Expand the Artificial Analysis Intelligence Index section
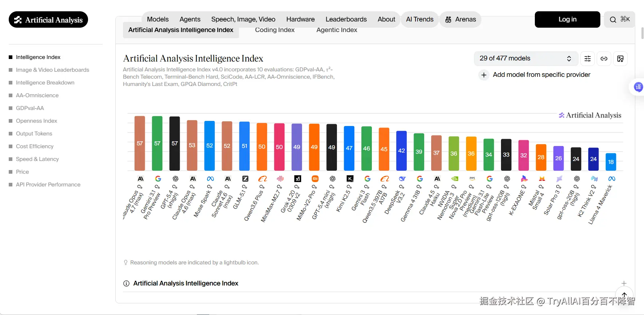 [x=624, y=283]
